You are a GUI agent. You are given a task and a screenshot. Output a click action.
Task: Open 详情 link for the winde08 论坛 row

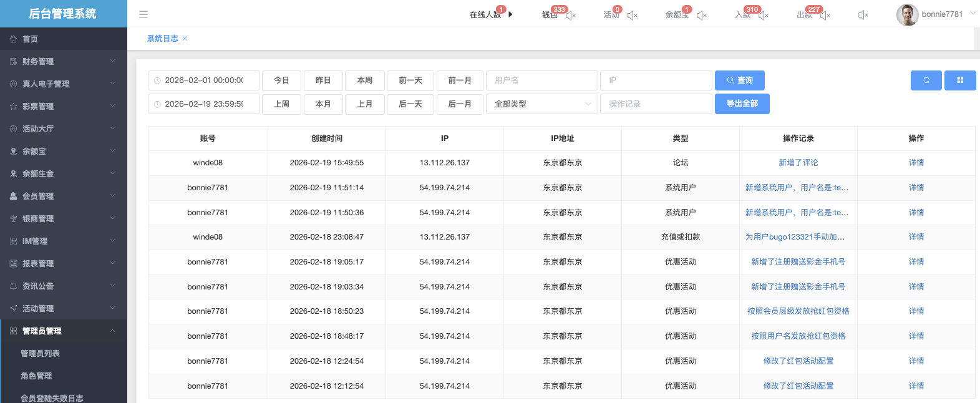pos(916,163)
